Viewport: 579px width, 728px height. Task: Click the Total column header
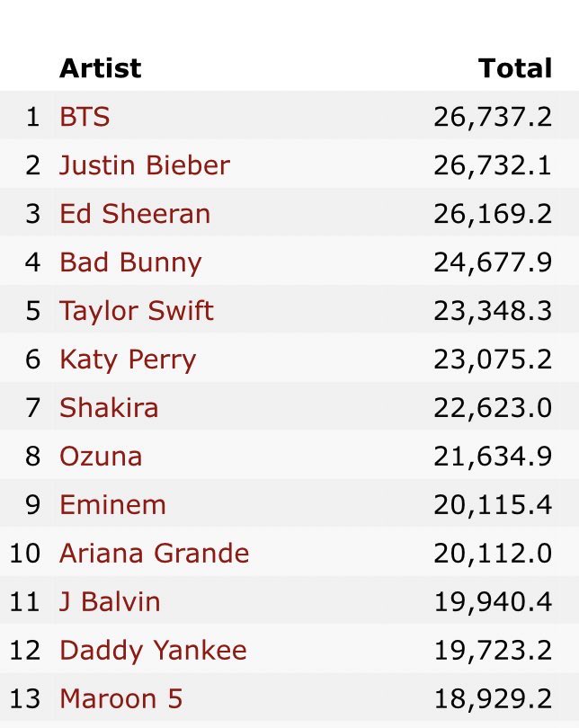coord(515,68)
